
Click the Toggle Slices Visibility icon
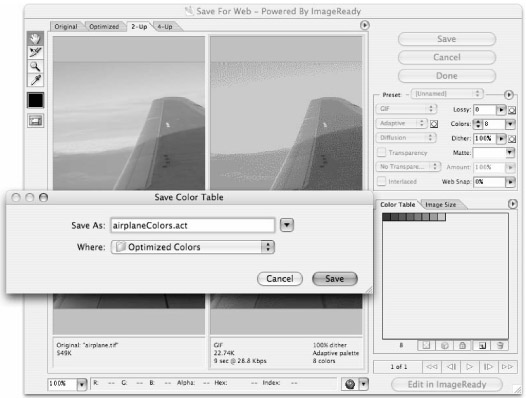35,121
